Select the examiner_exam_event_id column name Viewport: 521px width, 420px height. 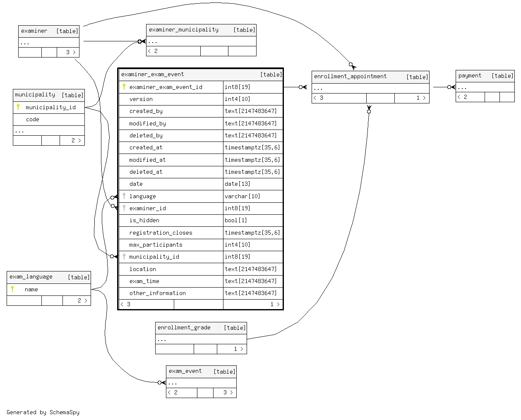[x=166, y=87]
